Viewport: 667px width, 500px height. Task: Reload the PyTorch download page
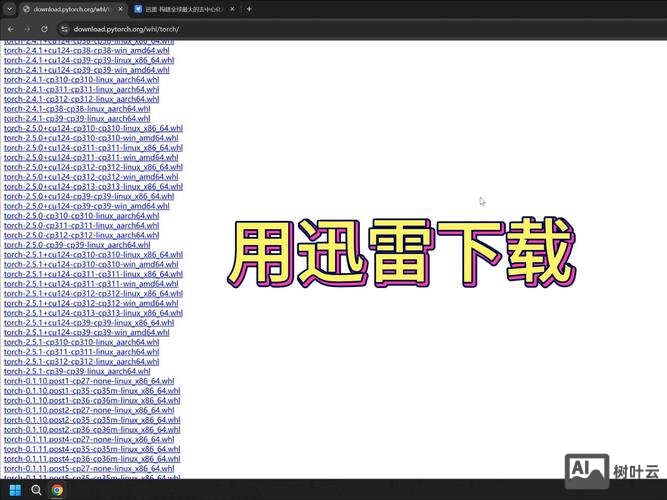coord(44,29)
